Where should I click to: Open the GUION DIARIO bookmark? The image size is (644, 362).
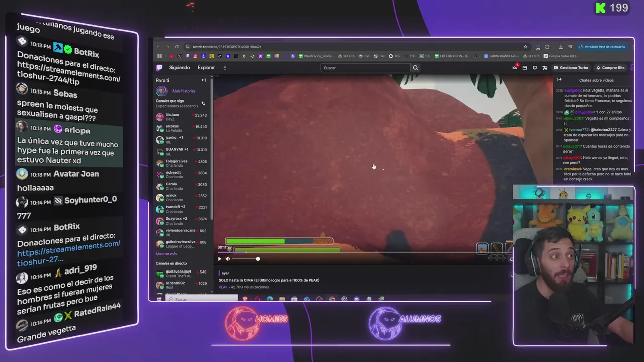click(501, 56)
